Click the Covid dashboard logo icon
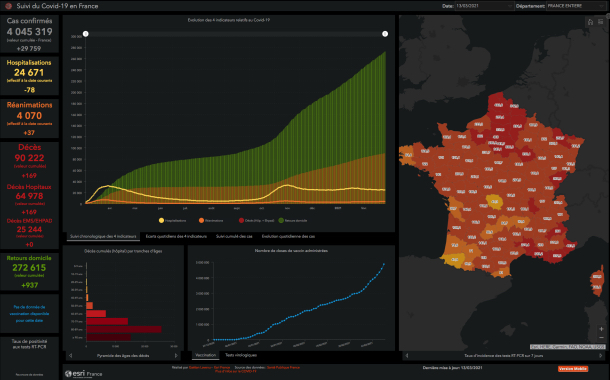Image resolution: width=610 pixels, height=380 pixels. (x=9, y=6)
